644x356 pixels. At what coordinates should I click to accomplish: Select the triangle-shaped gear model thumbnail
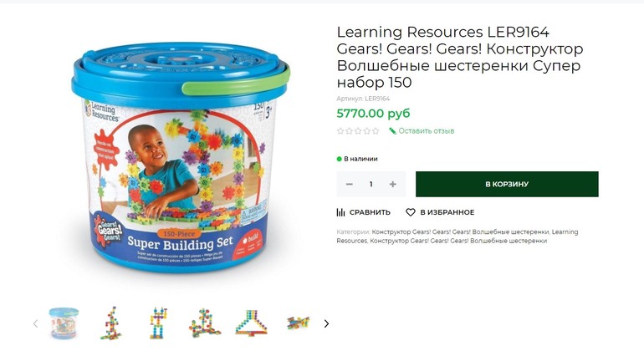coord(251,323)
